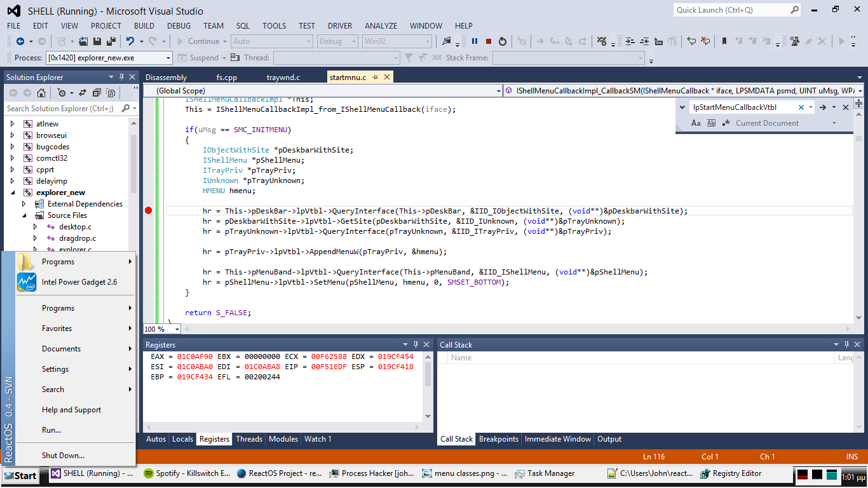Click the Undo arrow in the toolbar

(130, 41)
